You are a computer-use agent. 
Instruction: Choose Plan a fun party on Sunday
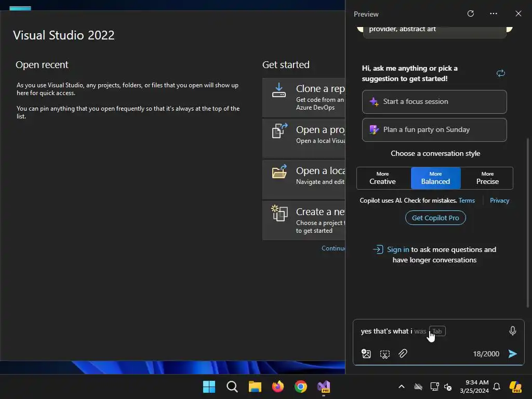click(x=434, y=129)
